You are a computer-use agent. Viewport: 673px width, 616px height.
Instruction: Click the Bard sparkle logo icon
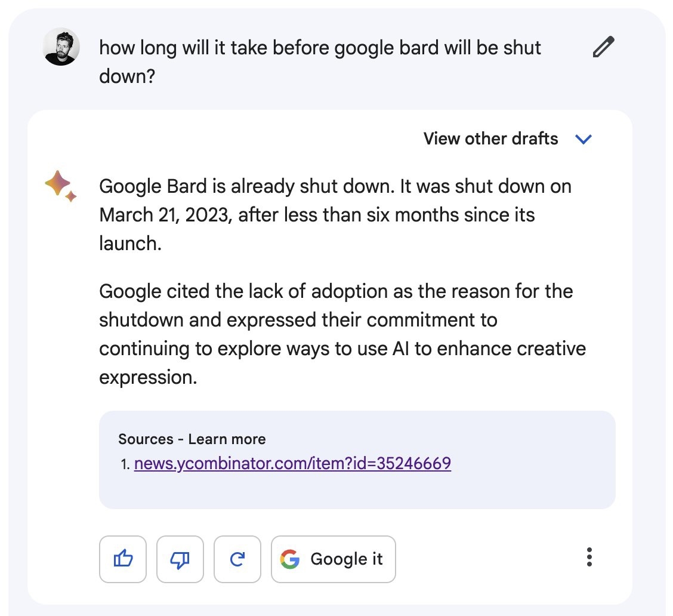coord(60,186)
